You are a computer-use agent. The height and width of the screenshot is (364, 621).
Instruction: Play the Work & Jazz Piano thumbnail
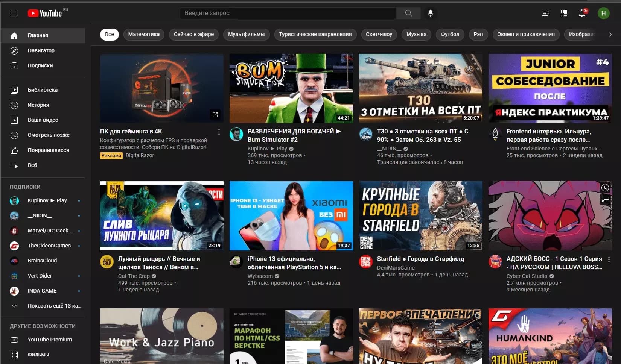162,336
